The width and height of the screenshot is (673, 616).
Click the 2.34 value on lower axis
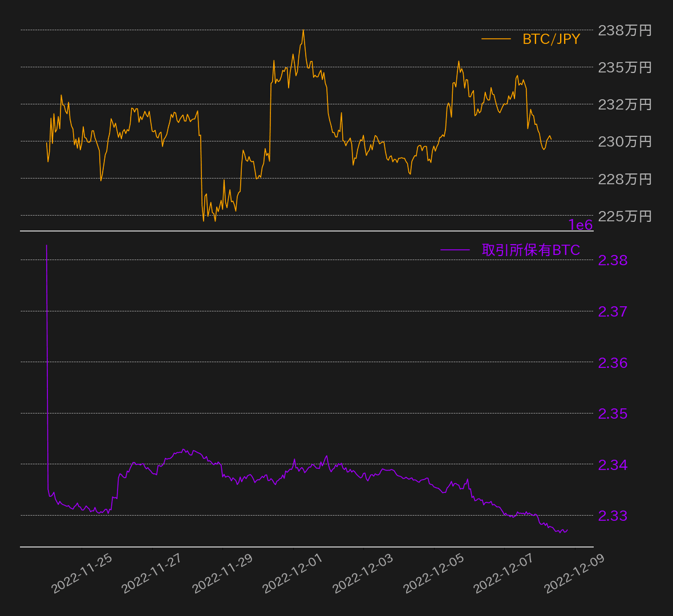click(x=613, y=465)
